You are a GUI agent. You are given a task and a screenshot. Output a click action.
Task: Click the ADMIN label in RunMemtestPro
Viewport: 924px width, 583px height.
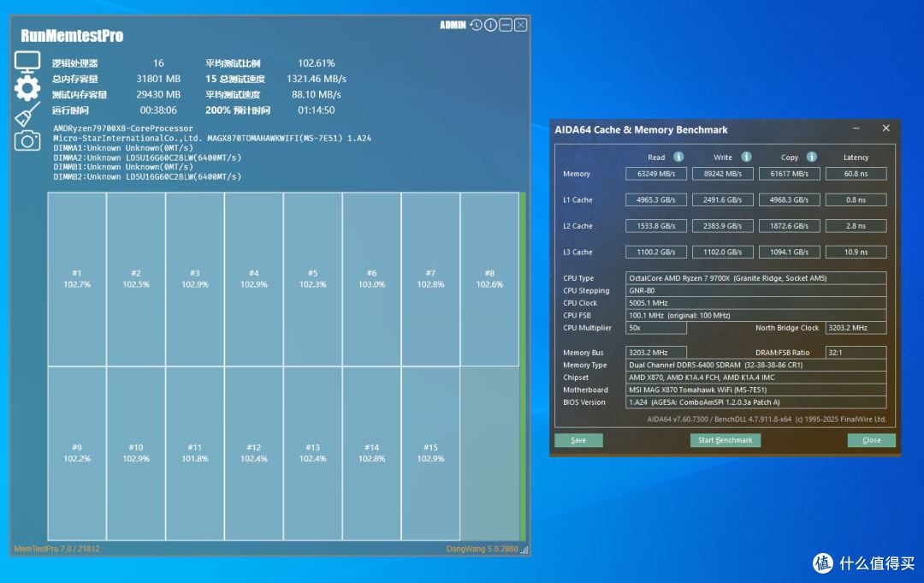pyautogui.click(x=453, y=25)
